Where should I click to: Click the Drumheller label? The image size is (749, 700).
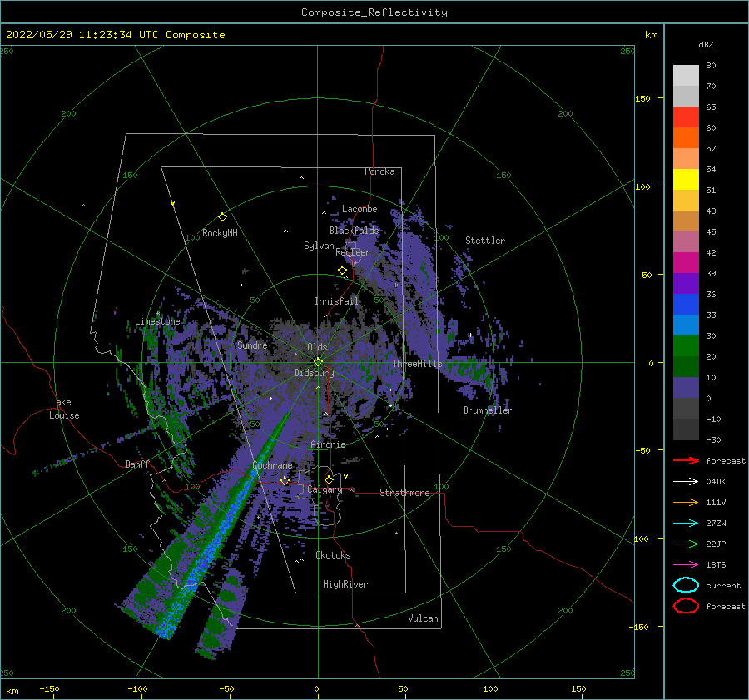pyautogui.click(x=488, y=410)
